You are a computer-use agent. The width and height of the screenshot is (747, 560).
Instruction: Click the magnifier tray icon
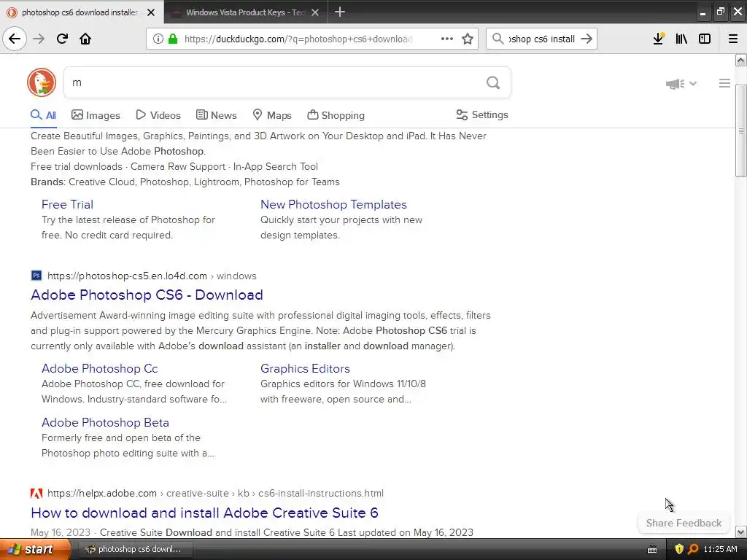click(x=693, y=549)
